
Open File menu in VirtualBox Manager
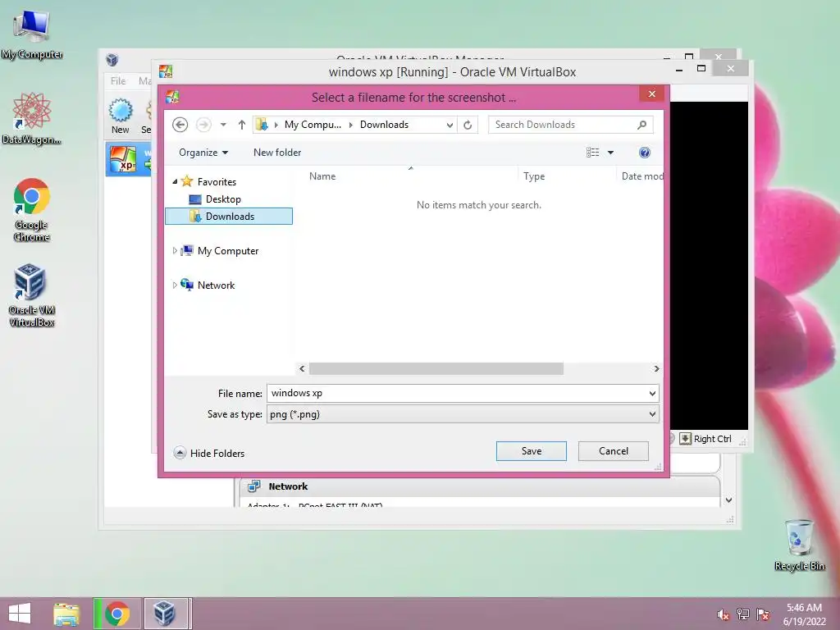click(118, 81)
